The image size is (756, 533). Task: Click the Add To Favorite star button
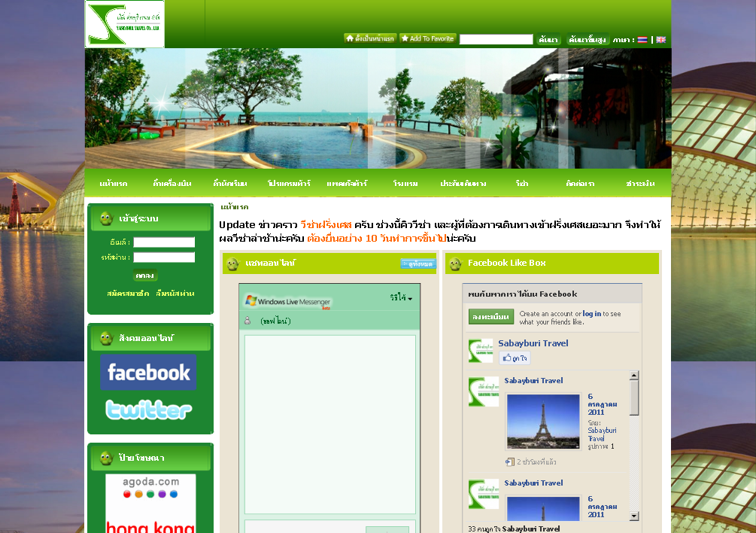(428, 38)
